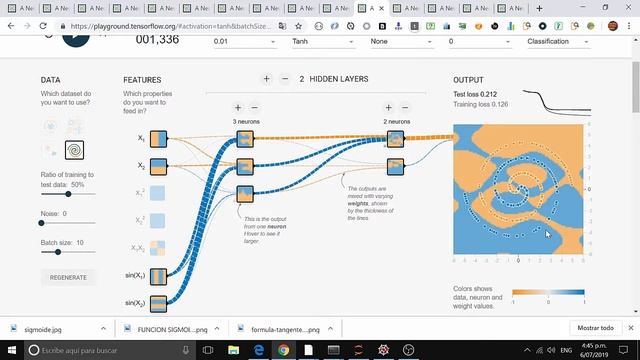The image size is (640, 360).
Task: Click the play button for training
Action: pos(76,39)
